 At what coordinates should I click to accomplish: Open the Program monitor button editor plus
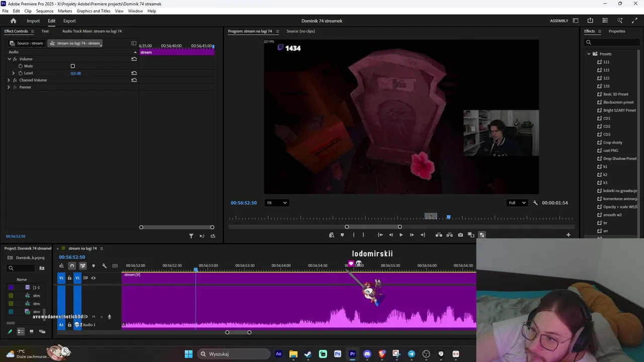(x=569, y=235)
